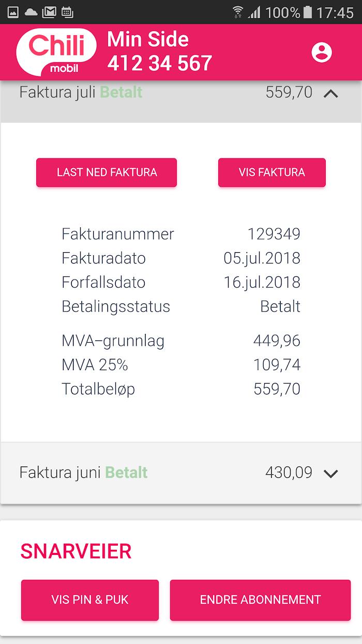Tap the image notification icon in status bar
The image size is (362, 644).
[13, 12]
